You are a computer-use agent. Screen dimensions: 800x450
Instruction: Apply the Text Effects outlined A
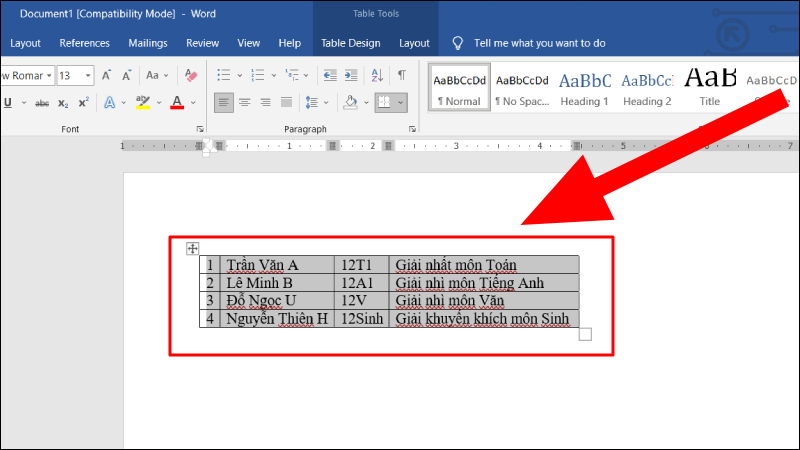coord(110,102)
